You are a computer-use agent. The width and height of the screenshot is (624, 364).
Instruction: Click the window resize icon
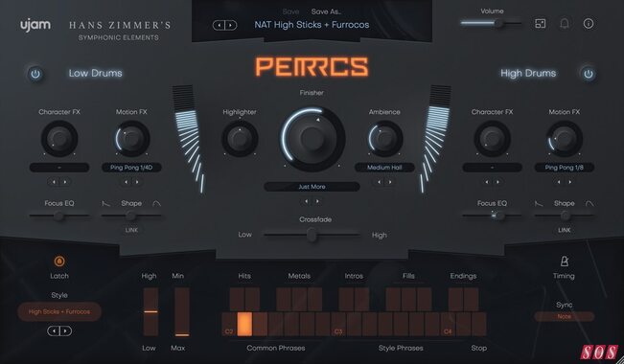[540, 24]
